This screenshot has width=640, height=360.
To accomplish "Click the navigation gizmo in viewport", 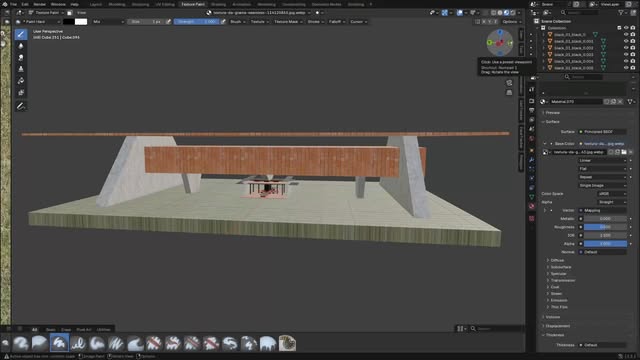I will [x=500, y=42].
